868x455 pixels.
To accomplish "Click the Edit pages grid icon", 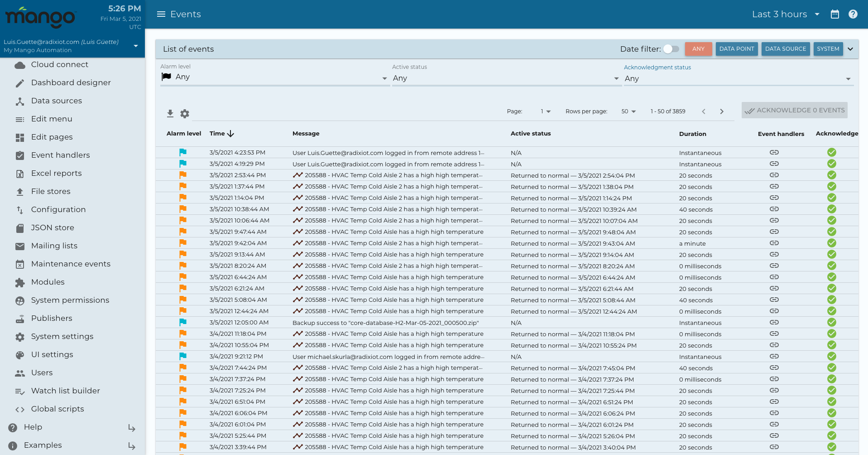I will pos(20,138).
